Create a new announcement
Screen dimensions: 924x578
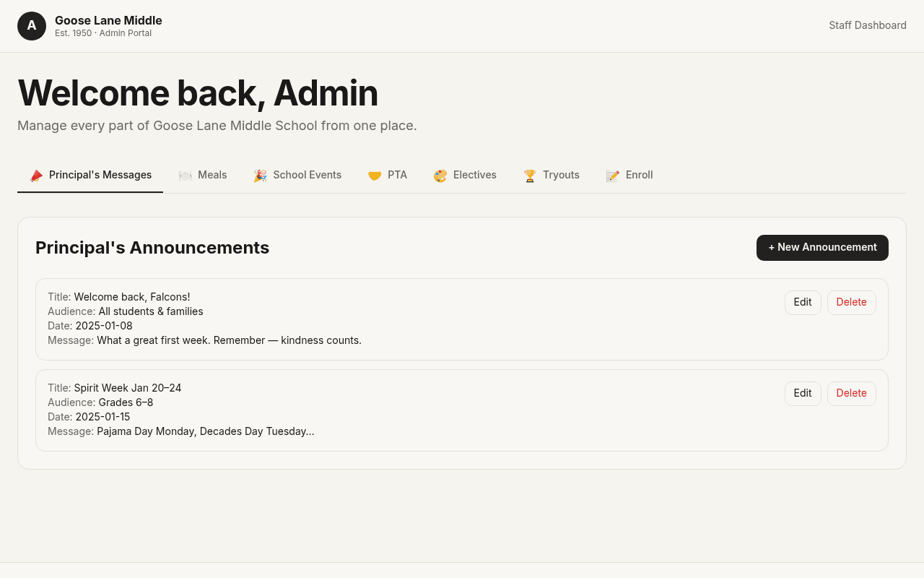[x=822, y=248]
